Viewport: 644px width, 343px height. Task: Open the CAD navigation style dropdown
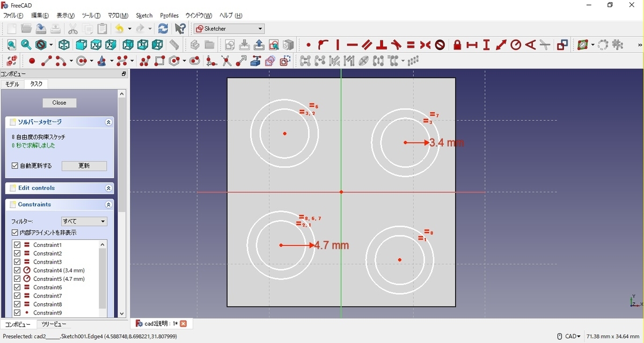[x=569, y=337]
